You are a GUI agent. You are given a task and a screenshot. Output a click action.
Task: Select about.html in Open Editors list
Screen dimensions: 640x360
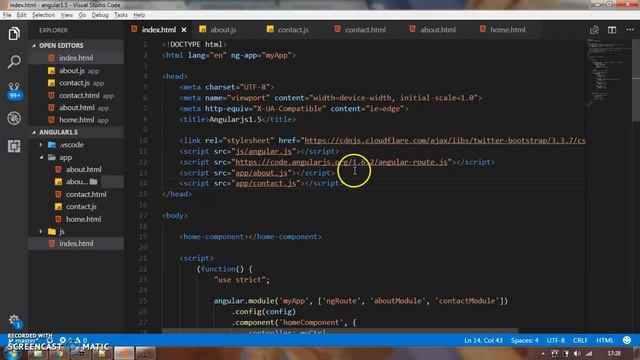click(x=76, y=108)
